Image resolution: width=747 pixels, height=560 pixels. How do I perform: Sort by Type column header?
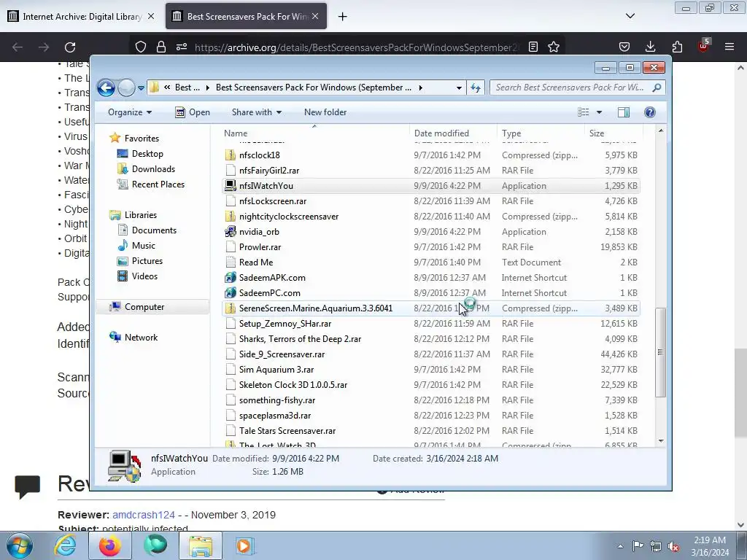(x=541, y=133)
